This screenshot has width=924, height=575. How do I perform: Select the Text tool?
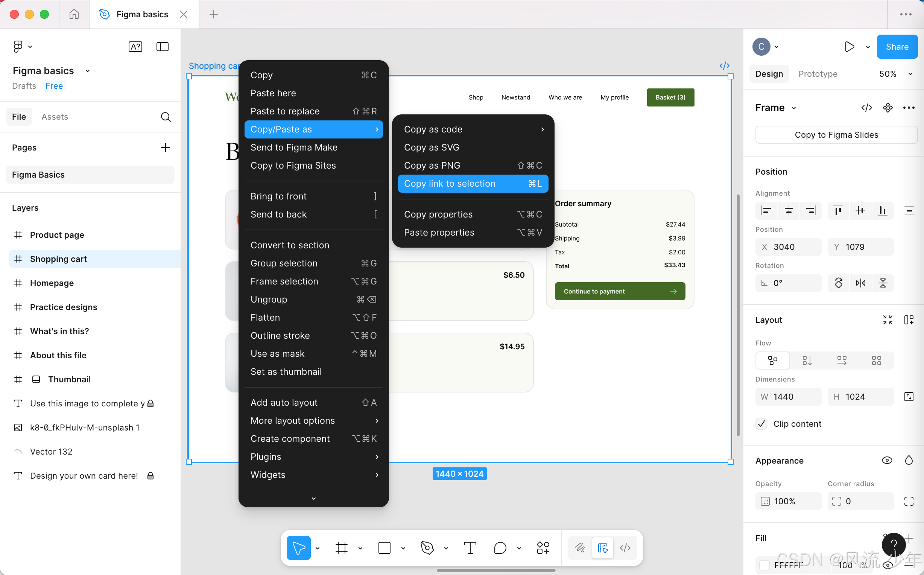tap(470, 548)
